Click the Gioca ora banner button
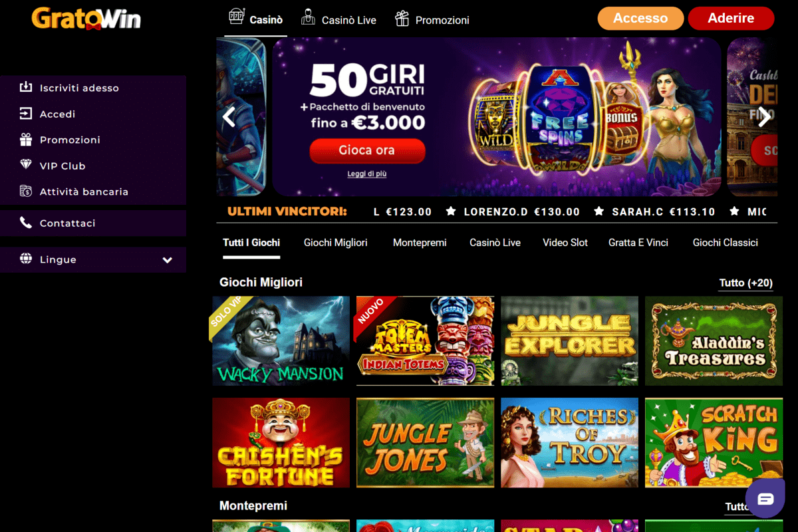 point(367,150)
